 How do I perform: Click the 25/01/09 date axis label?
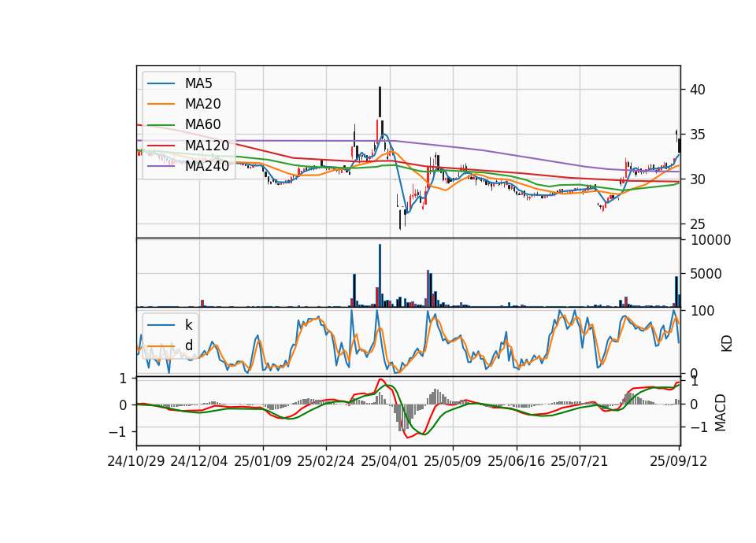[x=263, y=461]
